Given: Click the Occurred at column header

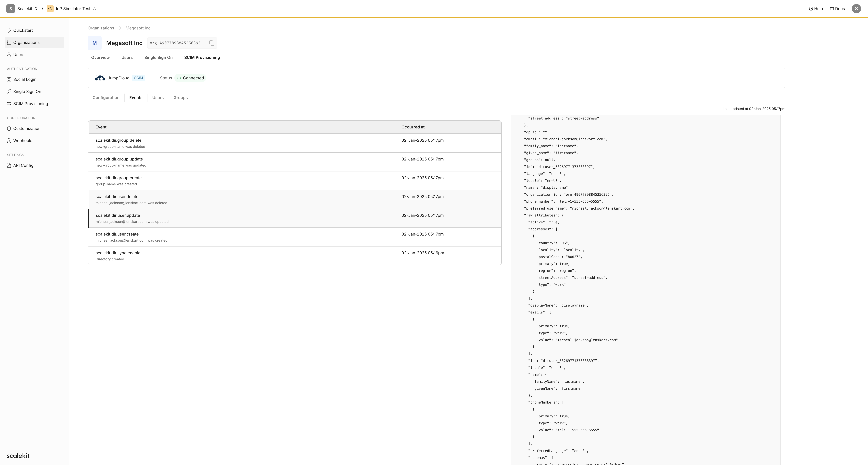Looking at the screenshot, I should click(413, 127).
